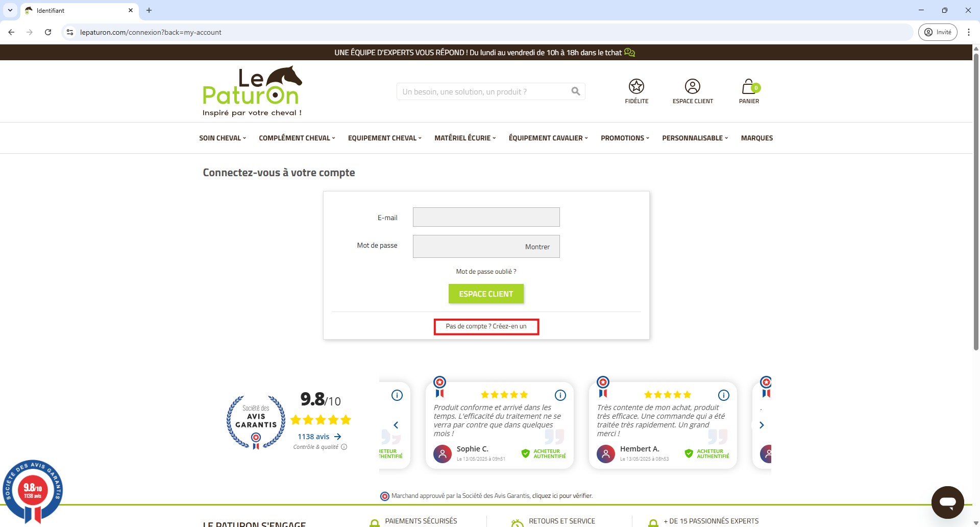Image resolution: width=980 pixels, height=527 pixels.
Task: Expand the Équipement Cavalier dropdown
Action: (x=548, y=138)
